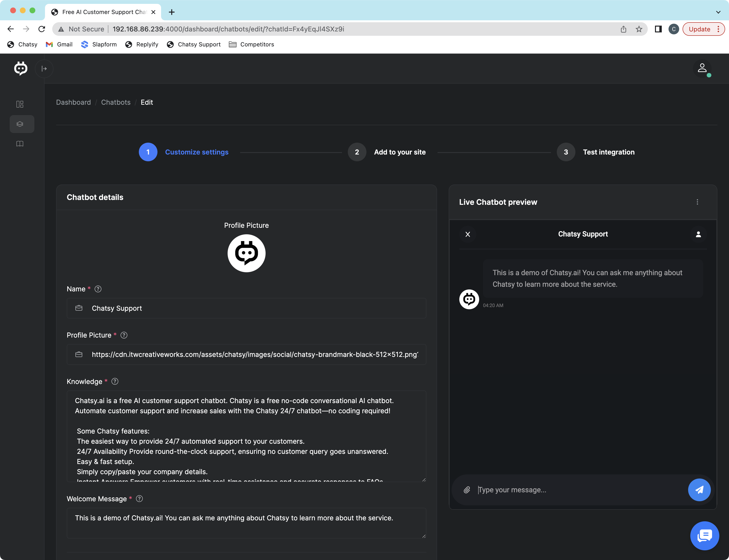Click the Chatsy logo in the header
Image resolution: width=729 pixels, height=560 pixels.
point(21,68)
